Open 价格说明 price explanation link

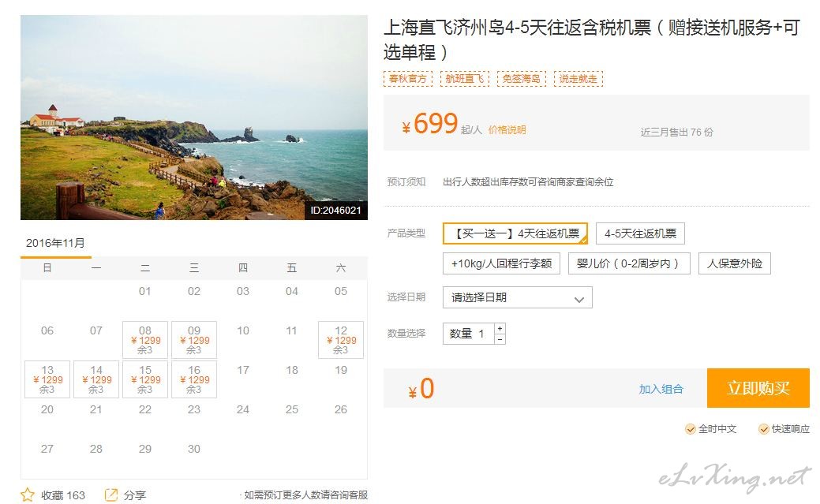point(507,130)
